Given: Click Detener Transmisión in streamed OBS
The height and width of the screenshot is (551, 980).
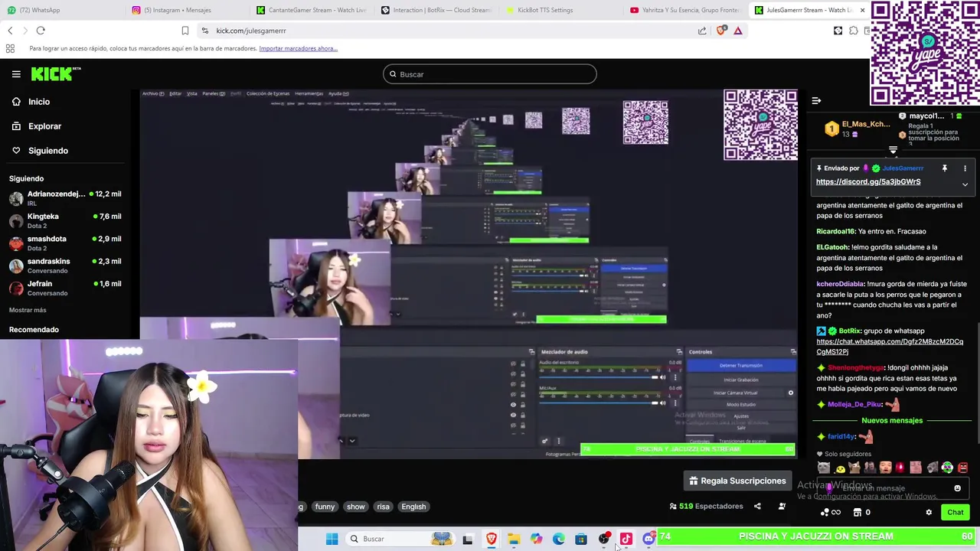Looking at the screenshot, I should coord(740,366).
